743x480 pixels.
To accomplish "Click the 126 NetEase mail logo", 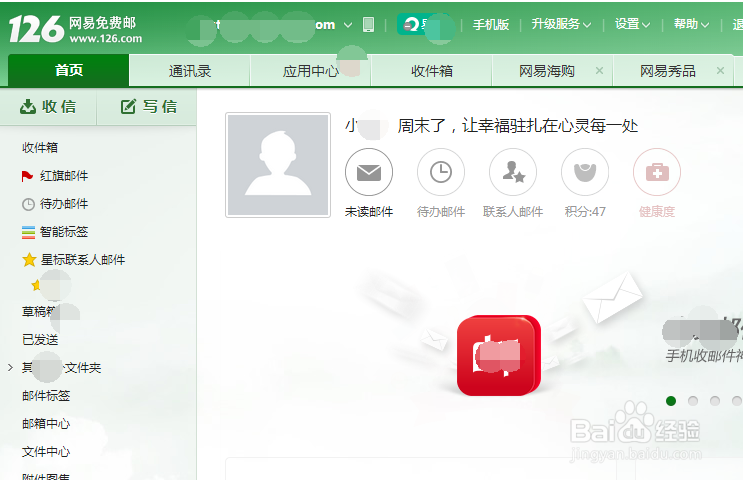I will click(75, 29).
